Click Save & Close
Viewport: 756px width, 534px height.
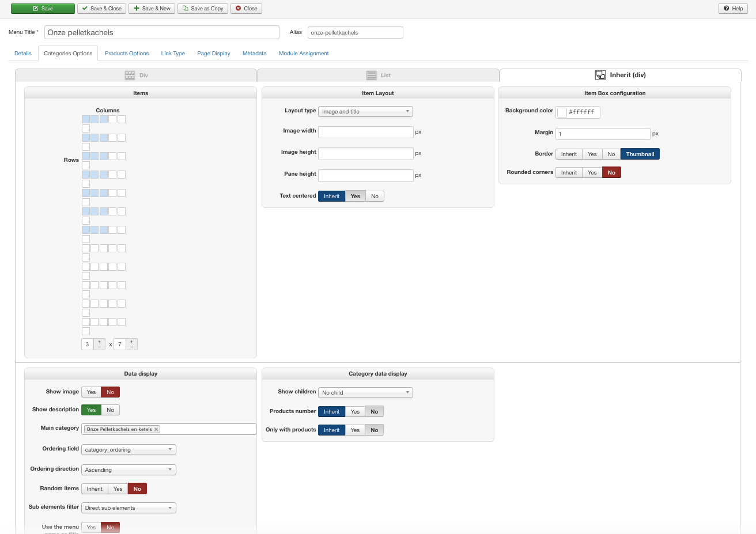[x=101, y=9]
